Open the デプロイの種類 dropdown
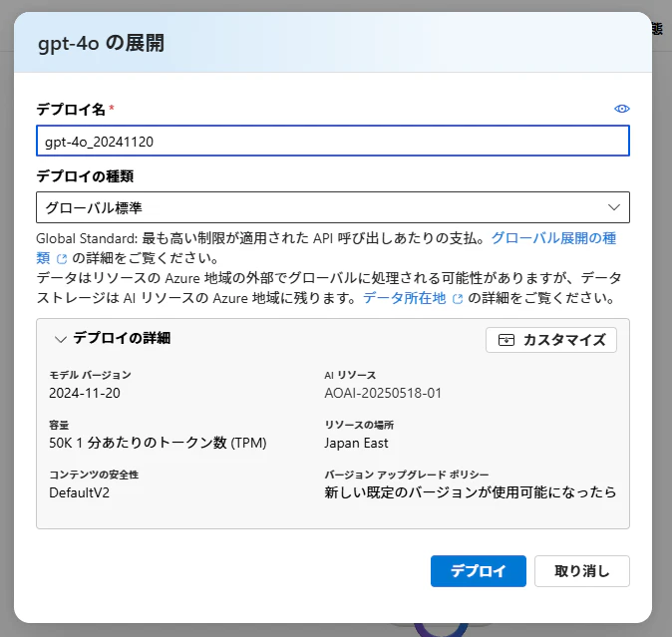This screenshot has width=672, height=637. tap(333, 207)
